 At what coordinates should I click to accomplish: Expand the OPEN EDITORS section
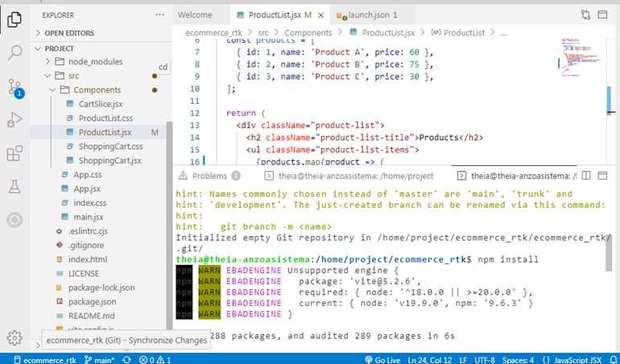[x=69, y=33]
